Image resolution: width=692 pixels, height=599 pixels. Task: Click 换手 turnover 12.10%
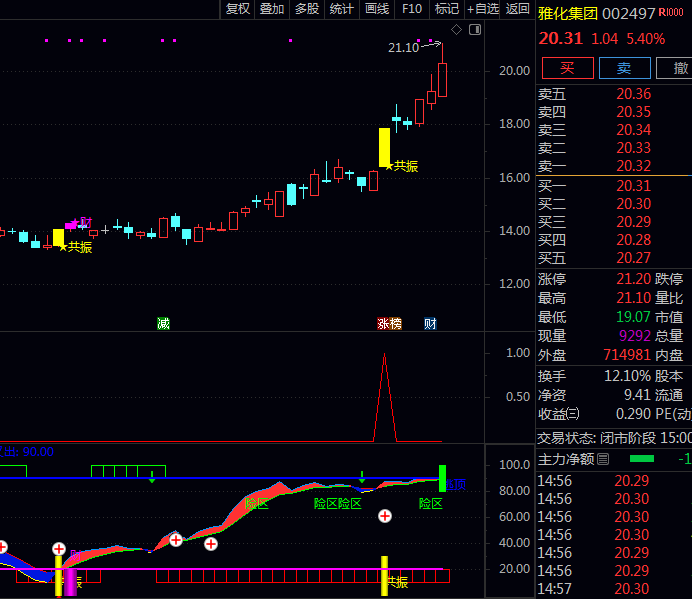[627, 376]
